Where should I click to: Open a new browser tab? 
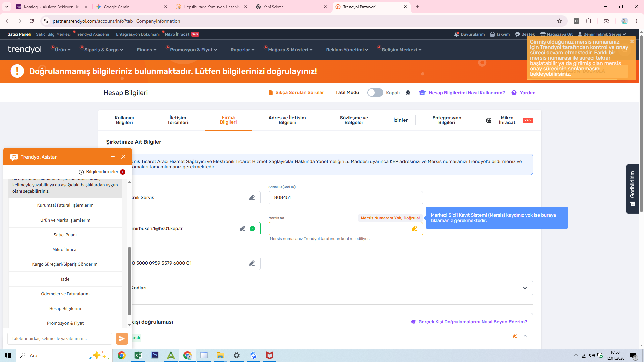click(x=417, y=7)
